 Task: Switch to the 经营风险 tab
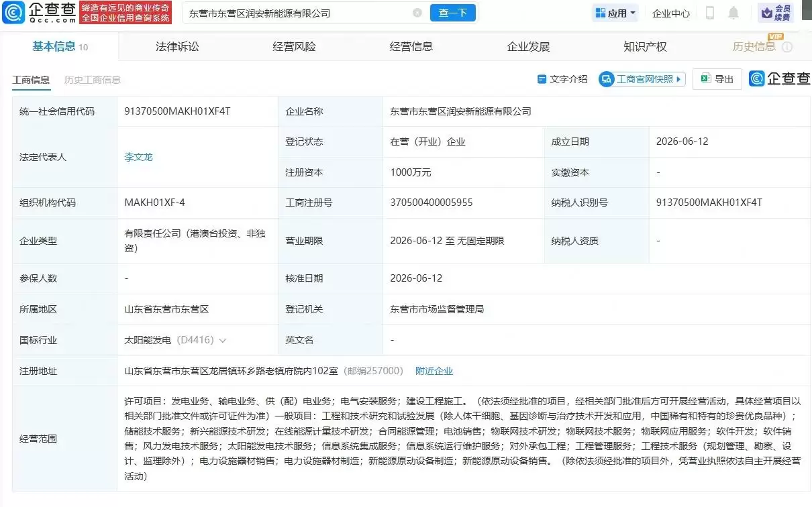point(294,46)
